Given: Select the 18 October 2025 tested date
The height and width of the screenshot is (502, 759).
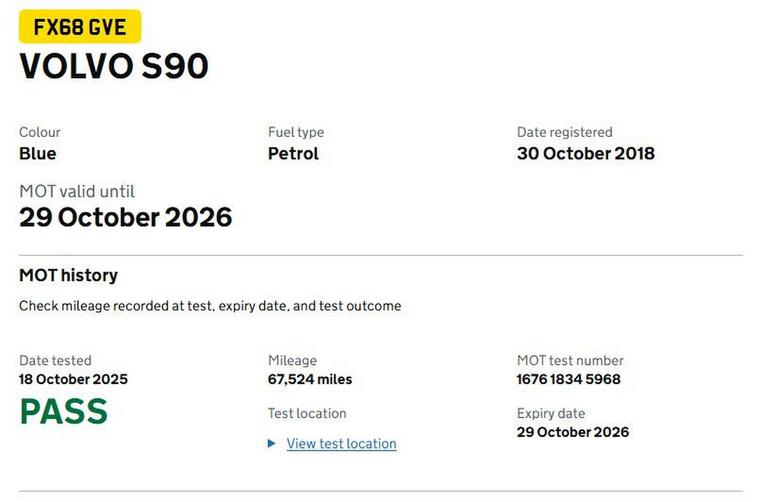Looking at the screenshot, I should point(73,380).
